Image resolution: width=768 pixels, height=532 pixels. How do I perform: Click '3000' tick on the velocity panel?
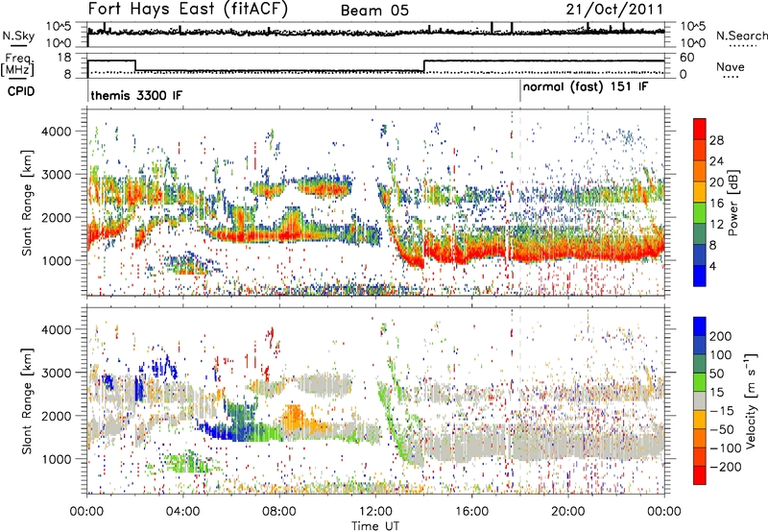click(56, 373)
